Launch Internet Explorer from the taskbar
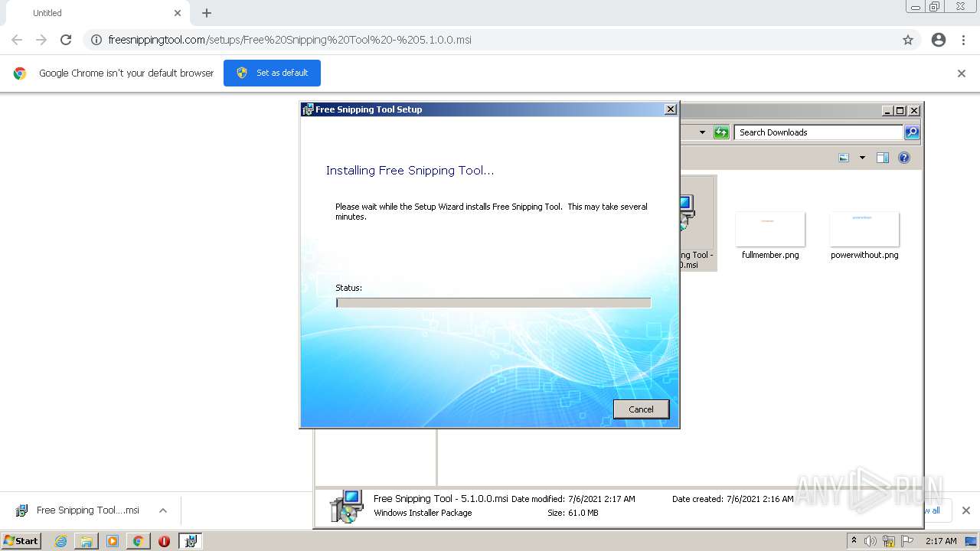The width and height of the screenshot is (980, 551). 60,541
